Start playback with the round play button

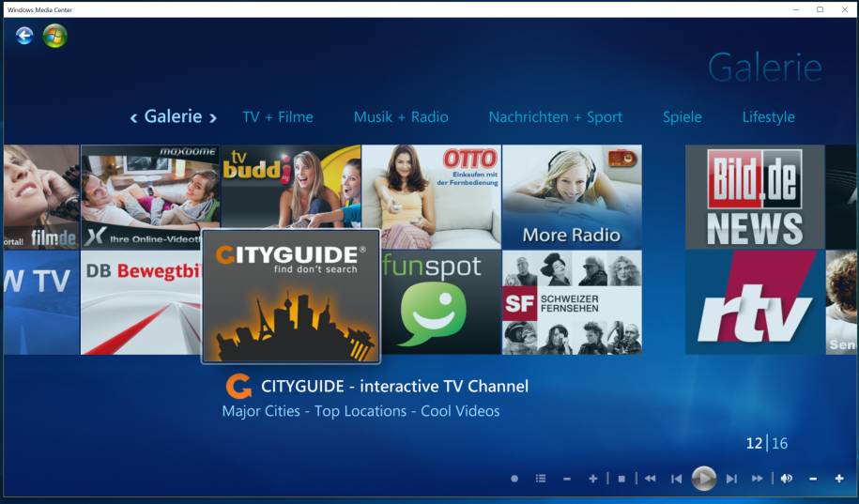tap(704, 479)
